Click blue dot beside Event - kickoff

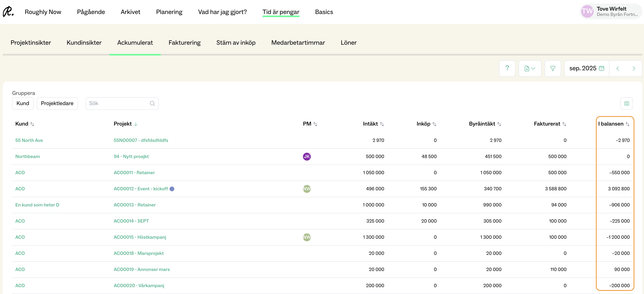coord(172,189)
